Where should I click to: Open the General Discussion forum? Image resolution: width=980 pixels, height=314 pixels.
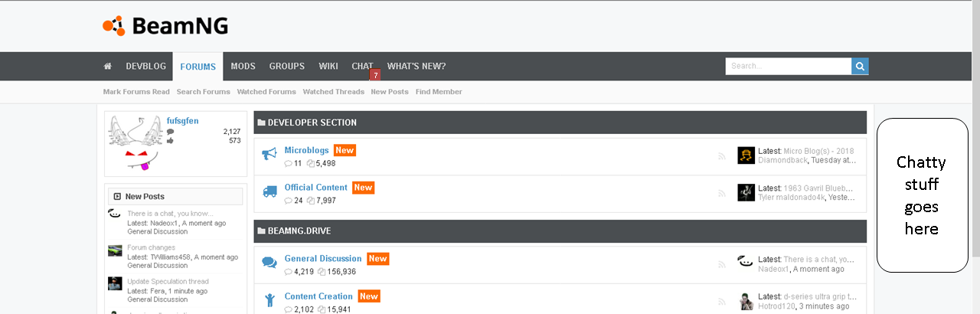323,259
